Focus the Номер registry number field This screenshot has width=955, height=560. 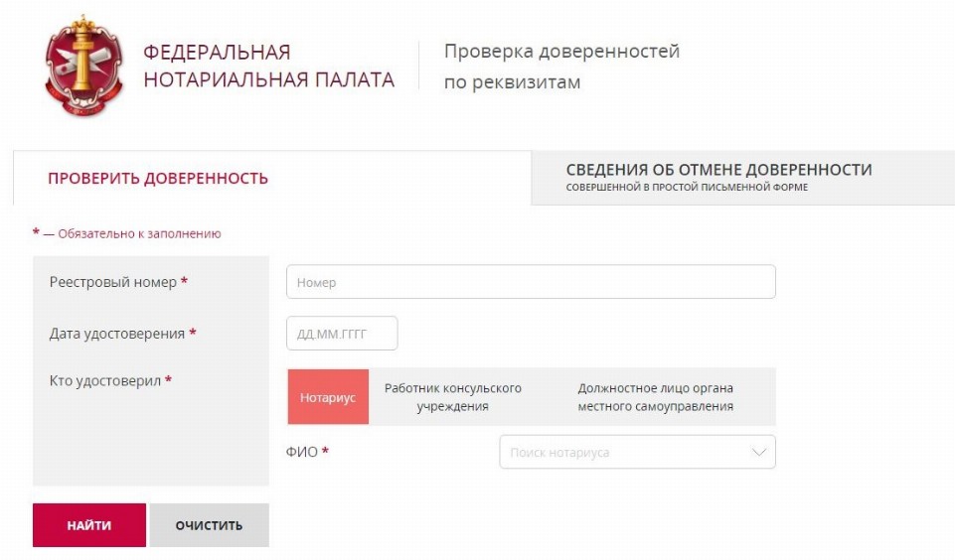(530, 282)
